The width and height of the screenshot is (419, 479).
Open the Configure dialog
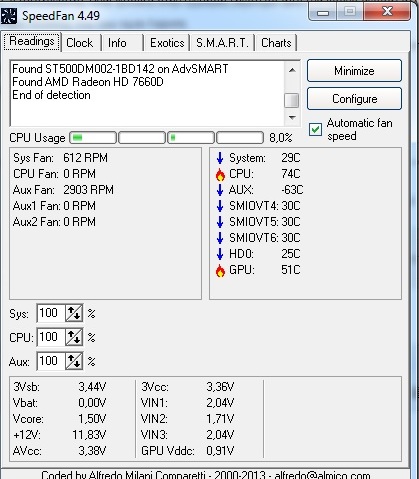click(x=354, y=99)
